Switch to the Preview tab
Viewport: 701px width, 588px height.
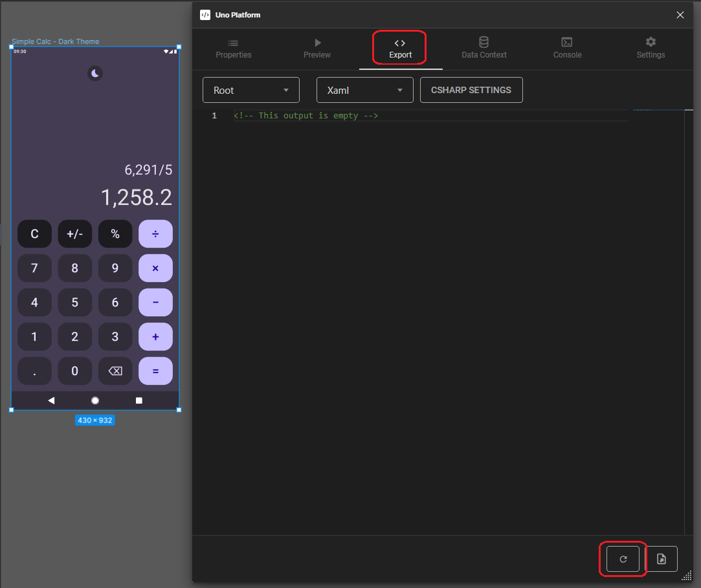point(317,49)
